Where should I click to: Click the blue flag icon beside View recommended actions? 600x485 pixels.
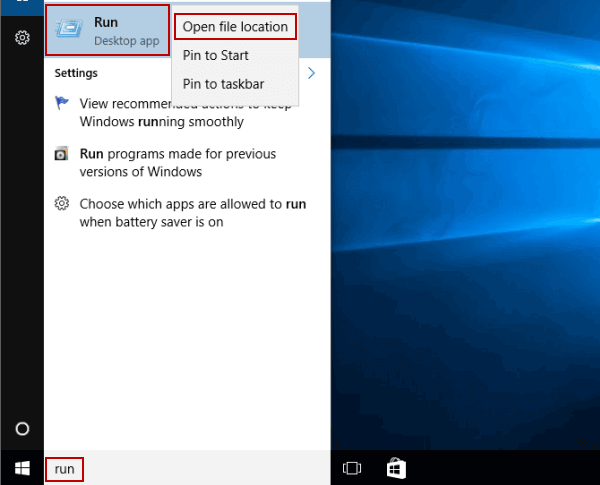click(62, 103)
